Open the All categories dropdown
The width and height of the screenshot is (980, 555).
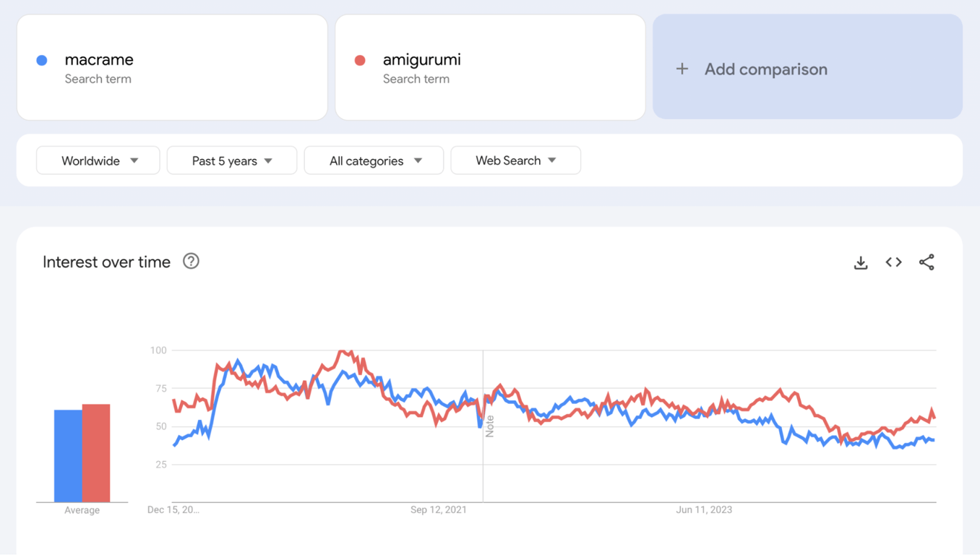[x=374, y=160]
